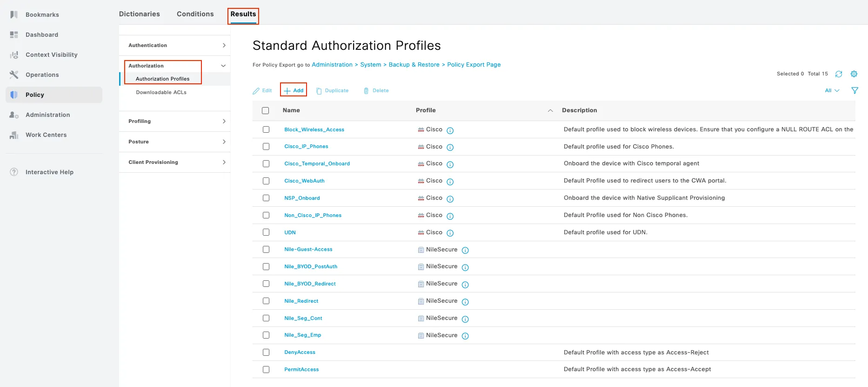Open table settings gear icon
Image resolution: width=868 pixels, height=387 pixels.
click(854, 74)
